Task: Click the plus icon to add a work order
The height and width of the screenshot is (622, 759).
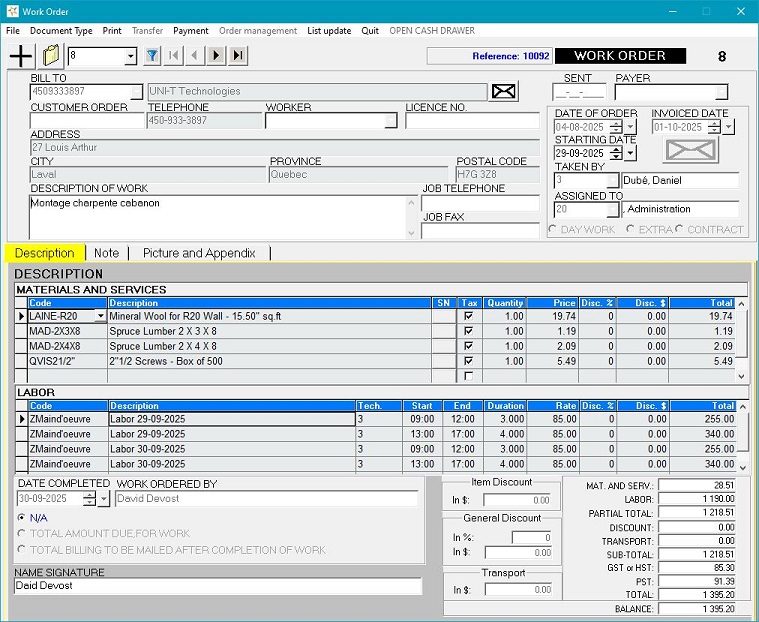Action: (x=20, y=56)
